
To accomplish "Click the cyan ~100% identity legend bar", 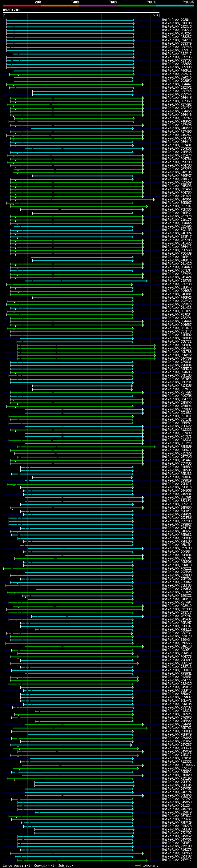I will coord(175,6).
